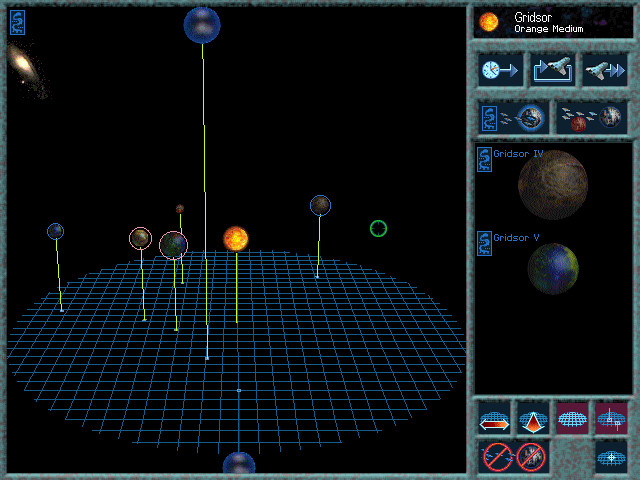This screenshot has width=640, height=480.
Task: Click the star lane sphere at bottom of the map
Action: [239, 463]
